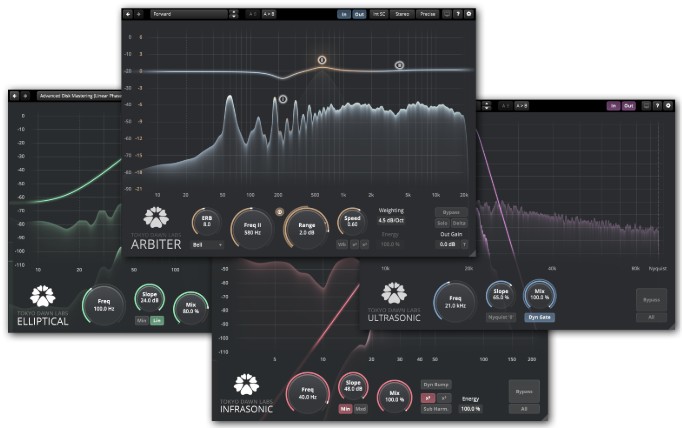Screen dimensions: 682x428
Task: Click the Tokyo Dawn Labs logo in Infrasonic
Action: pos(246,384)
